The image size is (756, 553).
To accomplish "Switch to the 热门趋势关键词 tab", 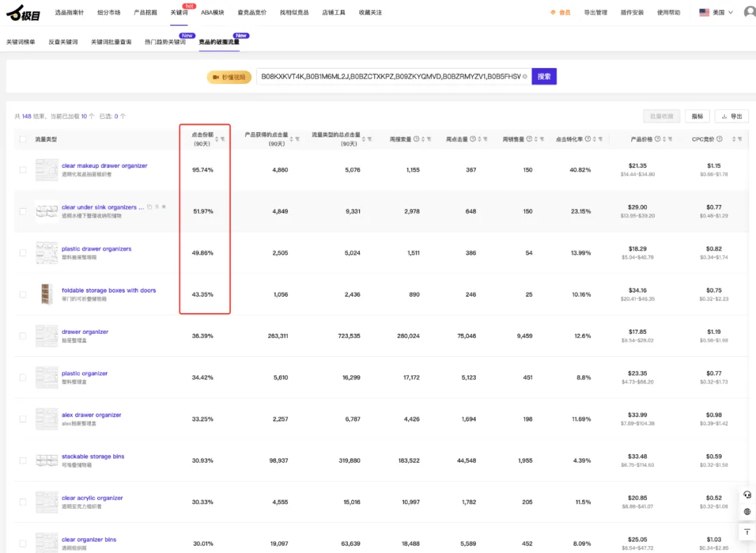I will 165,42.
